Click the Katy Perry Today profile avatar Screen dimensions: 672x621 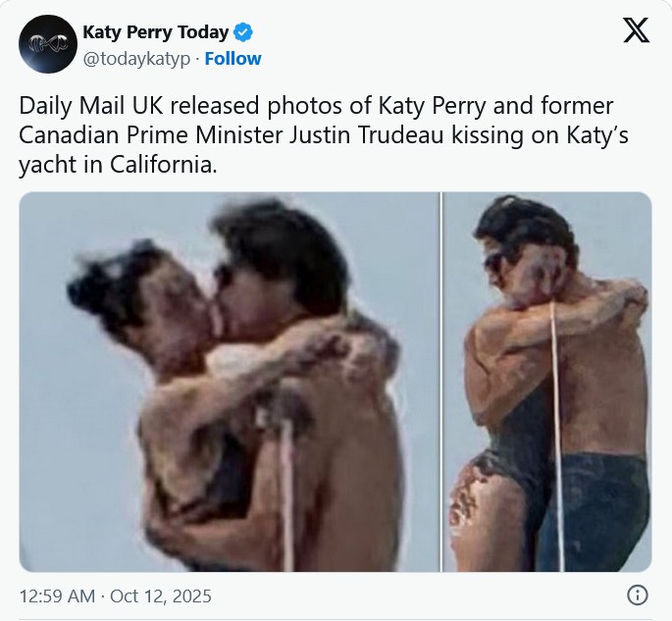[47, 44]
